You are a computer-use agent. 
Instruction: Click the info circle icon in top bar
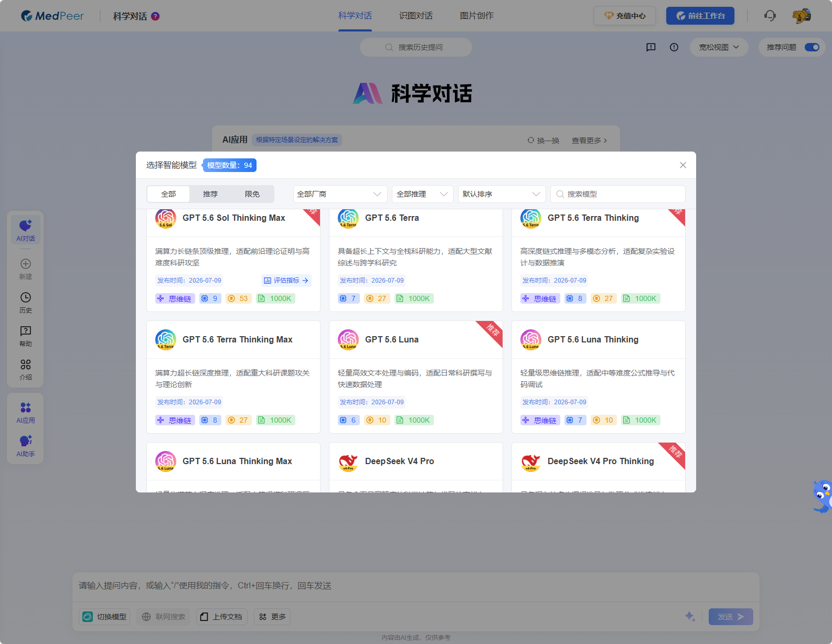[x=674, y=47]
